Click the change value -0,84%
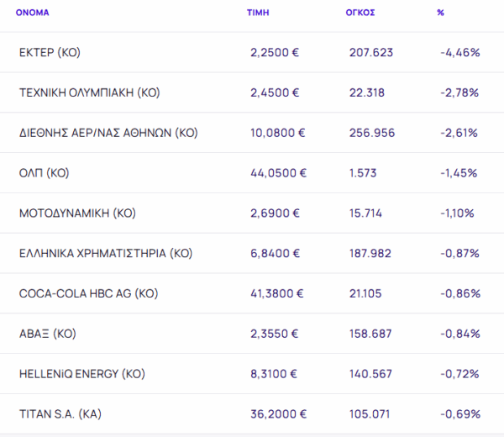504x437 pixels. [460, 334]
